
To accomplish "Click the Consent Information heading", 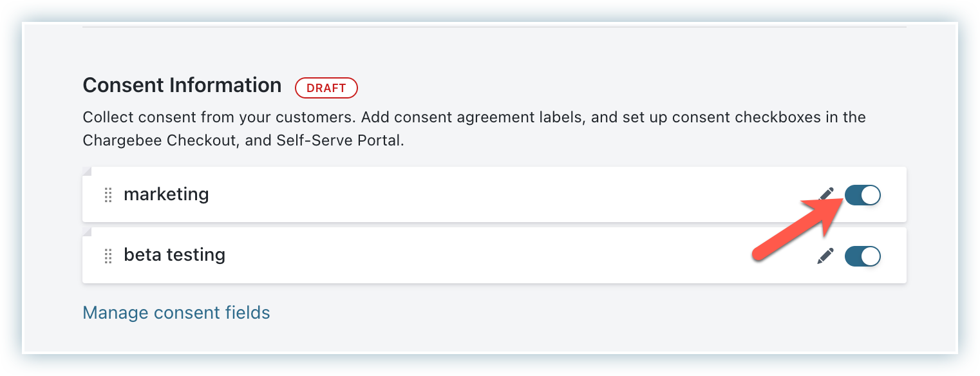I will (x=182, y=86).
